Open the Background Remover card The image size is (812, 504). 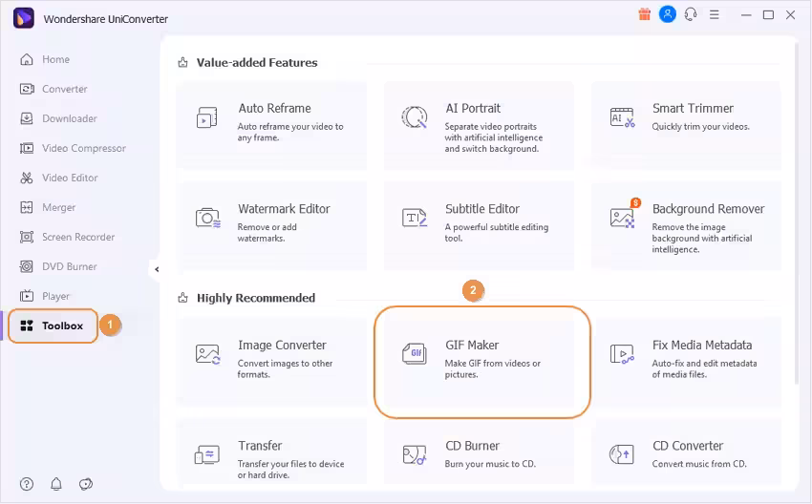(x=685, y=225)
